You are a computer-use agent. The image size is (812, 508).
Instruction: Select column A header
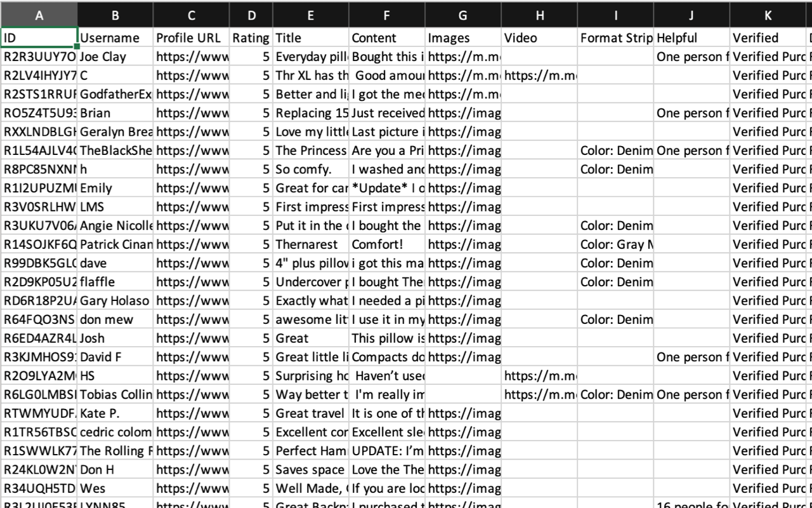(x=39, y=15)
